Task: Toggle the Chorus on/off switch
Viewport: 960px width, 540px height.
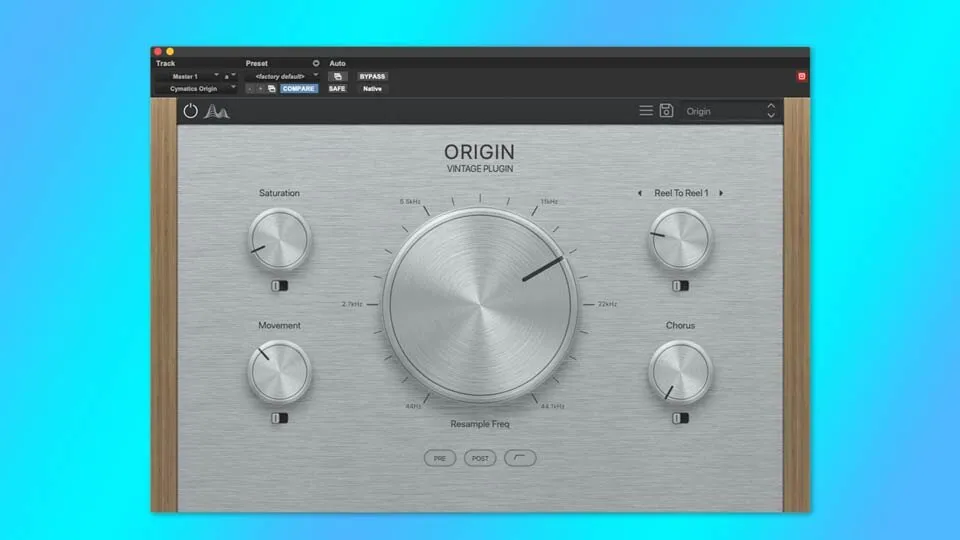Action: pos(680,418)
